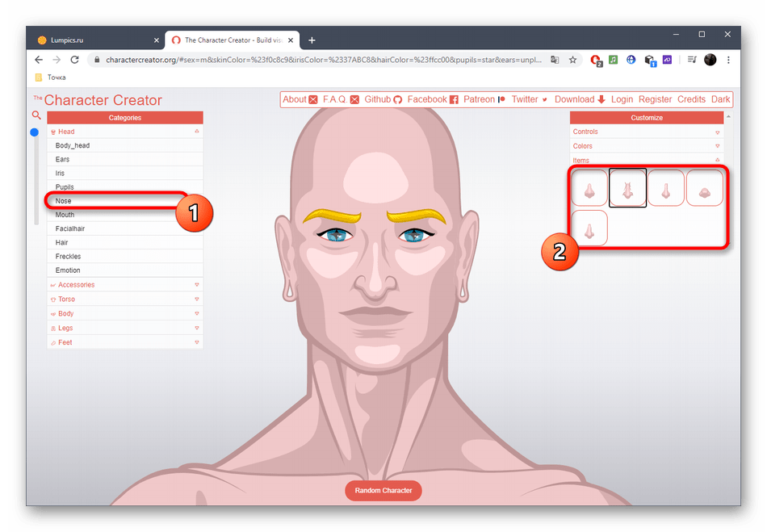
Task: Open the Download link
Action: click(x=574, y=99)
